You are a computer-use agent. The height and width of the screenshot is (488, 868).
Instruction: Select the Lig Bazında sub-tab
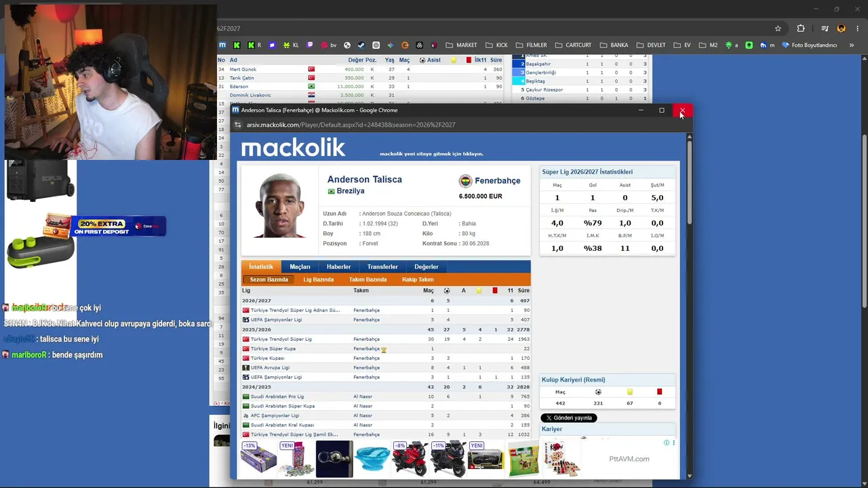click(x=319, y=279)
